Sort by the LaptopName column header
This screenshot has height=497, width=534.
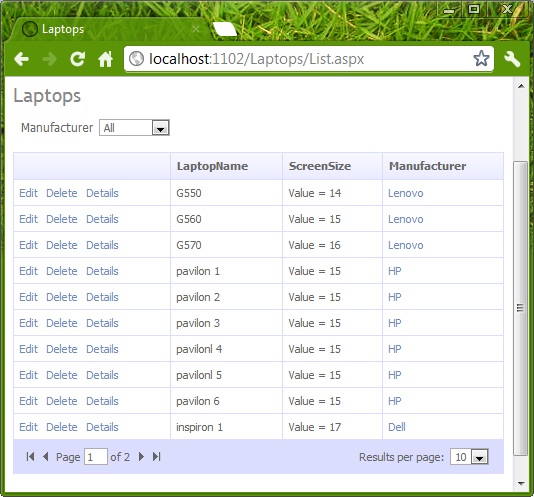[212, 166]
